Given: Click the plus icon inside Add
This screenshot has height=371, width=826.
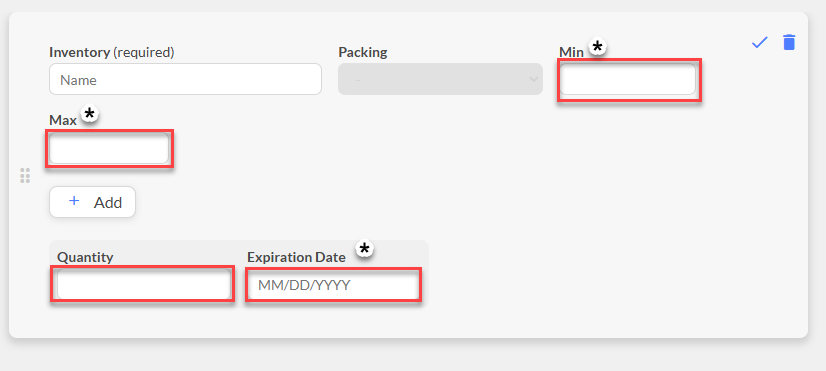Looking at the screenshot, I should (x=74, y=201).
